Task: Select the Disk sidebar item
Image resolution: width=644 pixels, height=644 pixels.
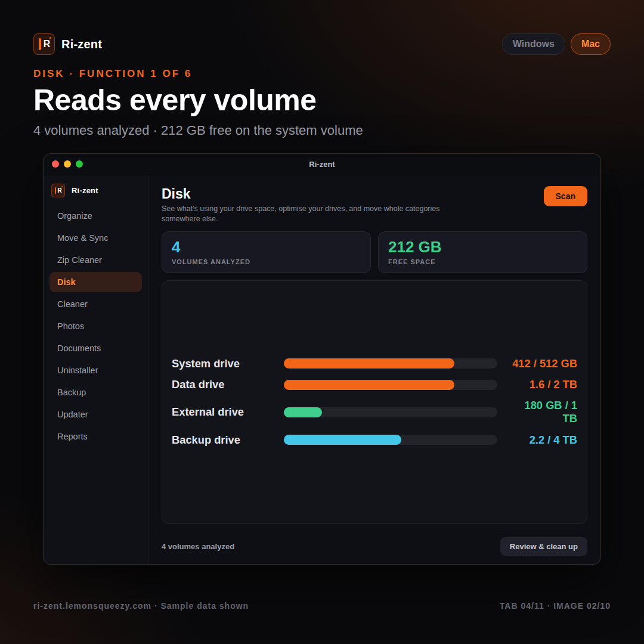Action: coord(95,282)
